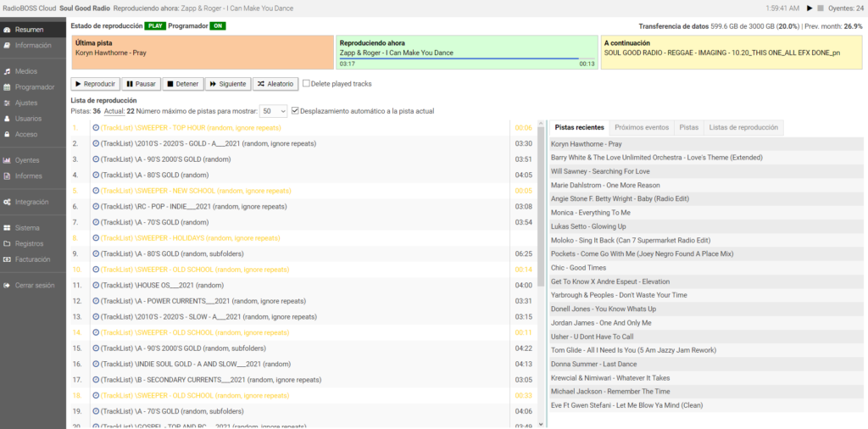Toggle Desplazamiento automático a la pista actual

(295, 111)
